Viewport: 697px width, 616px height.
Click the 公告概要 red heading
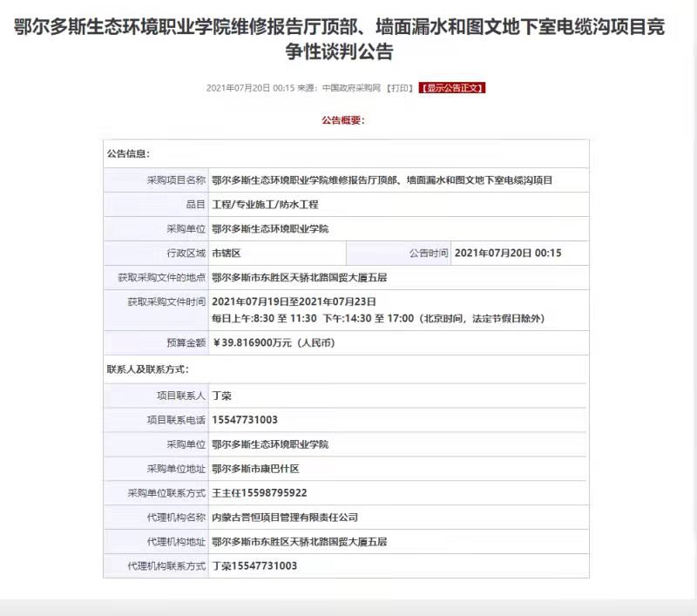point(342,120)
